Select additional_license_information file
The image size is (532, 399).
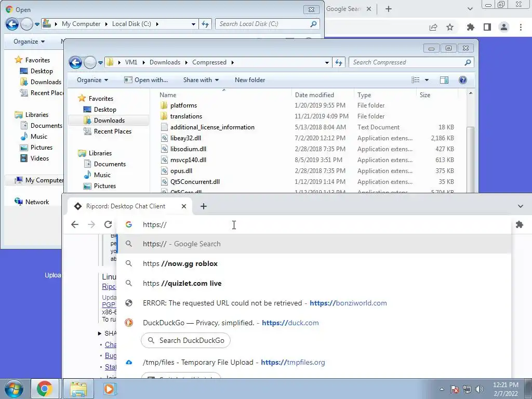[212, 127]
